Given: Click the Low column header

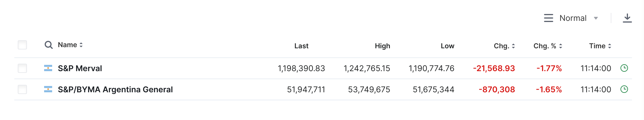Looking at the screenshot, I should coord(447,46).
